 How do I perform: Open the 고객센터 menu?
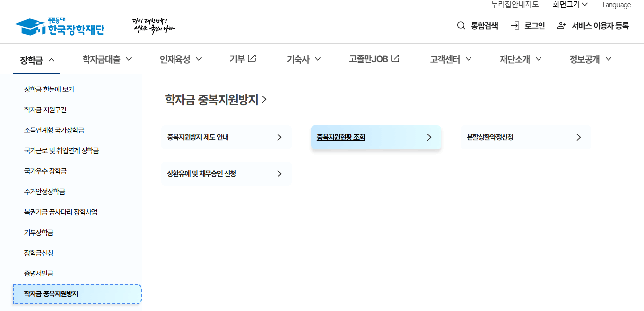coord(445,58)
